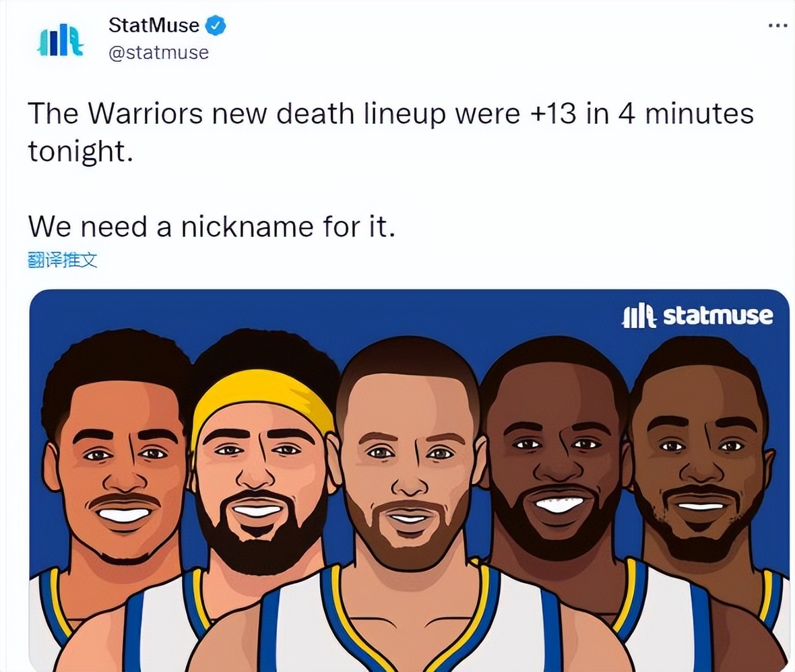This screenshot has width=795, height=672.
Task: Click the statmuse wordmark inside the illustration
Action: click(x=718, y=316)
